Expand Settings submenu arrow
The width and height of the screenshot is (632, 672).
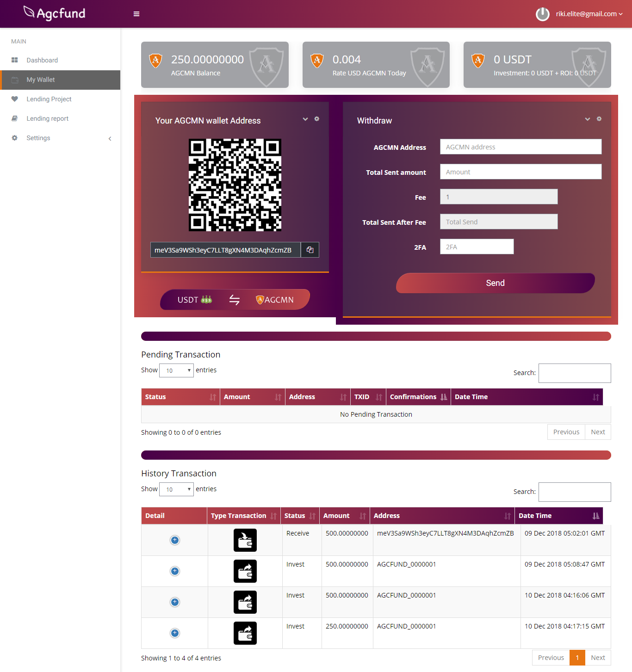click(x=110, y=138)
